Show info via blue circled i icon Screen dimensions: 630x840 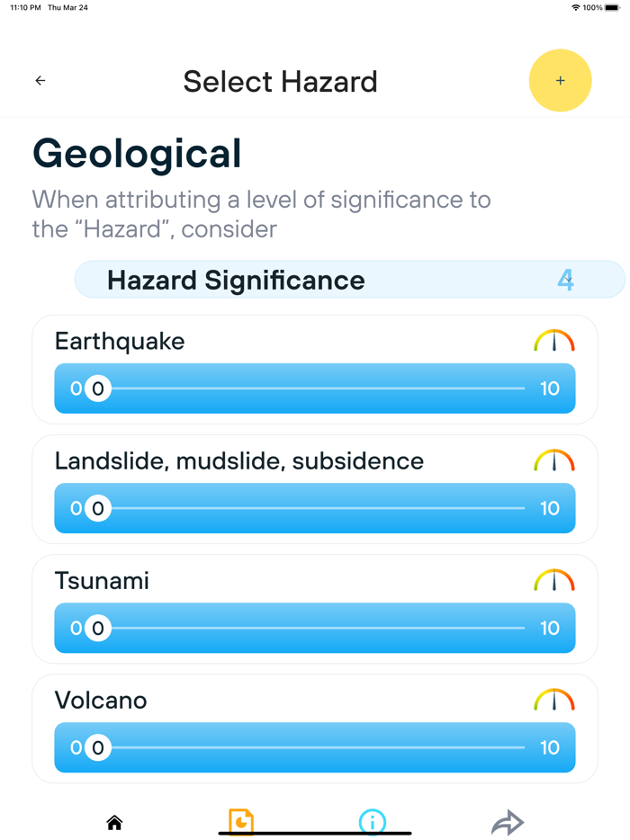[x=372, y=821]
